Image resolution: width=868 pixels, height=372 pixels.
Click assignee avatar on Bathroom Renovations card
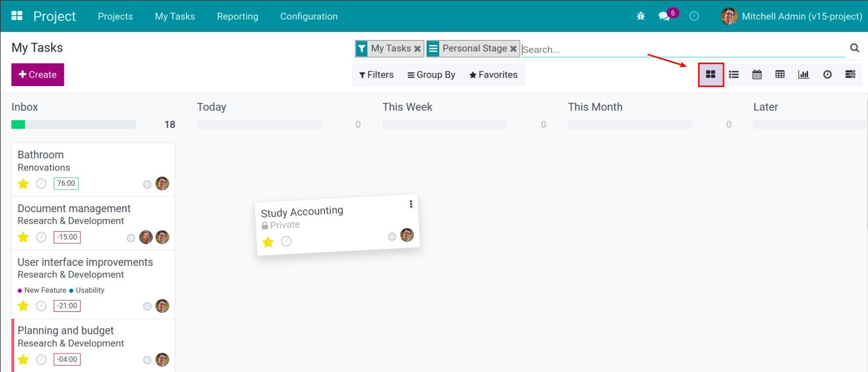tap(162, 183)
